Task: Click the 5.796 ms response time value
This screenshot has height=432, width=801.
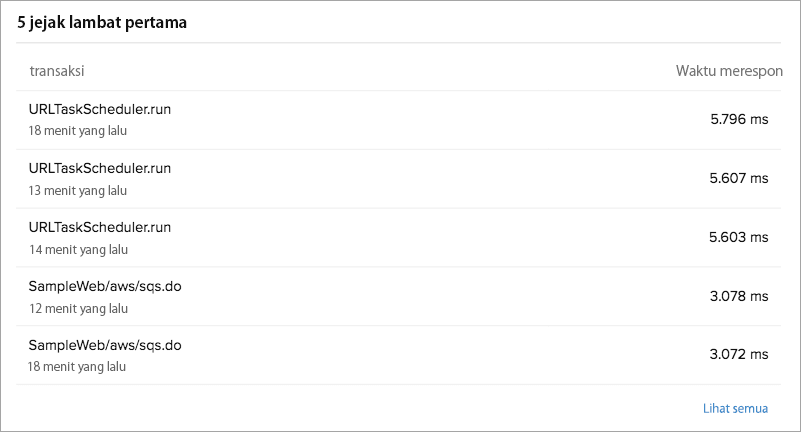Action: tap(739, 119)
